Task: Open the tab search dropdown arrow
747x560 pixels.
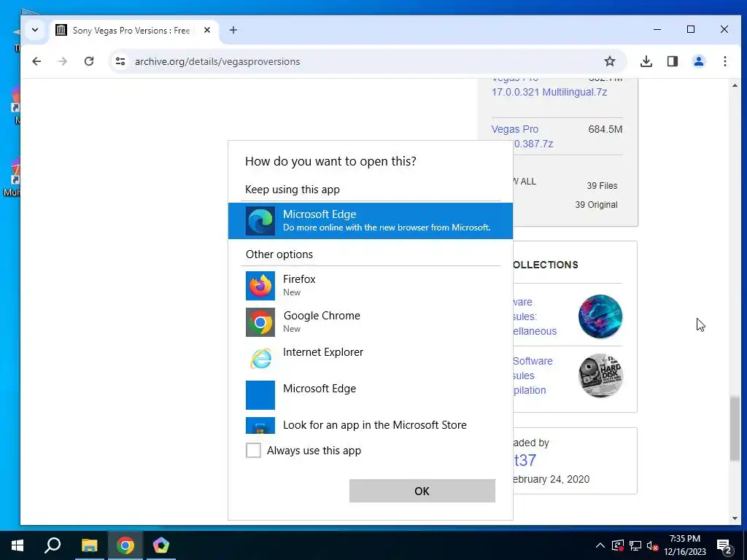Action: 35,30
